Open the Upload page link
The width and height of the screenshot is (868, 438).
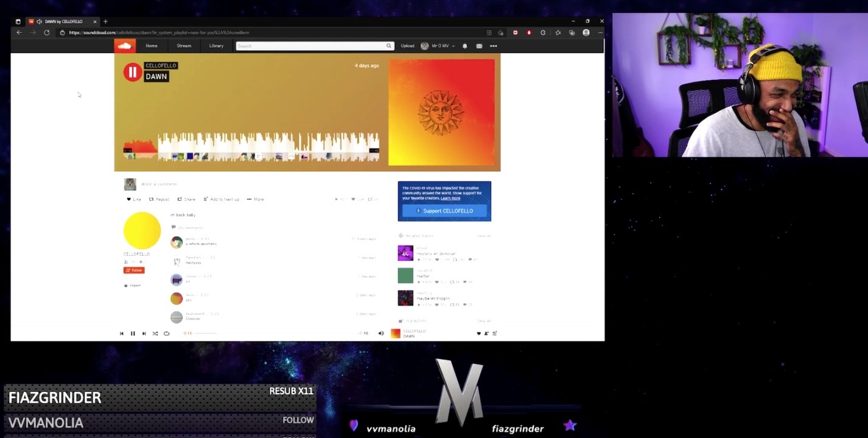407,46
